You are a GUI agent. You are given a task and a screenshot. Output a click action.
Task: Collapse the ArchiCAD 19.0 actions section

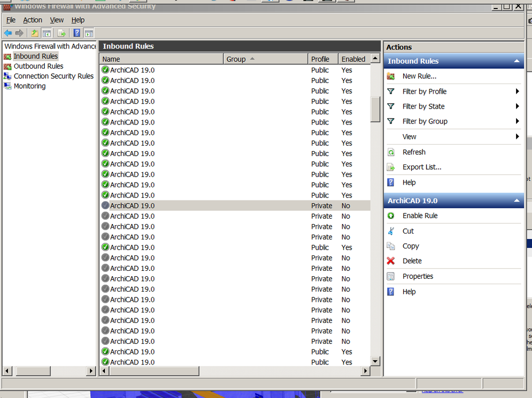517,201
